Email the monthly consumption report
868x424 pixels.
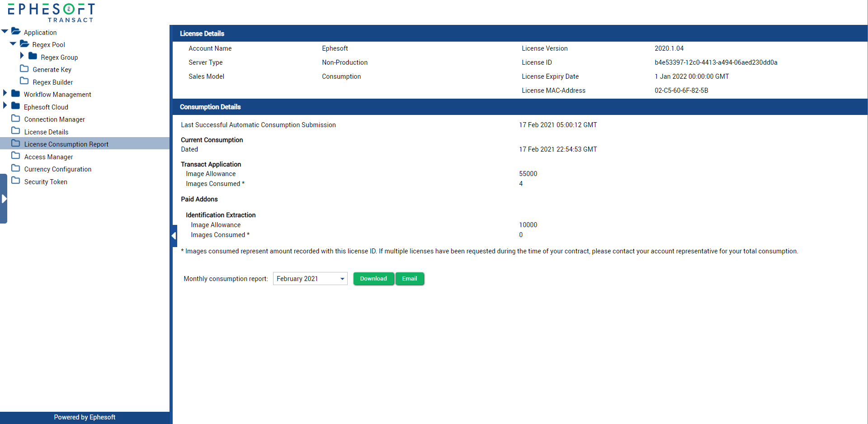coord(410,279)
